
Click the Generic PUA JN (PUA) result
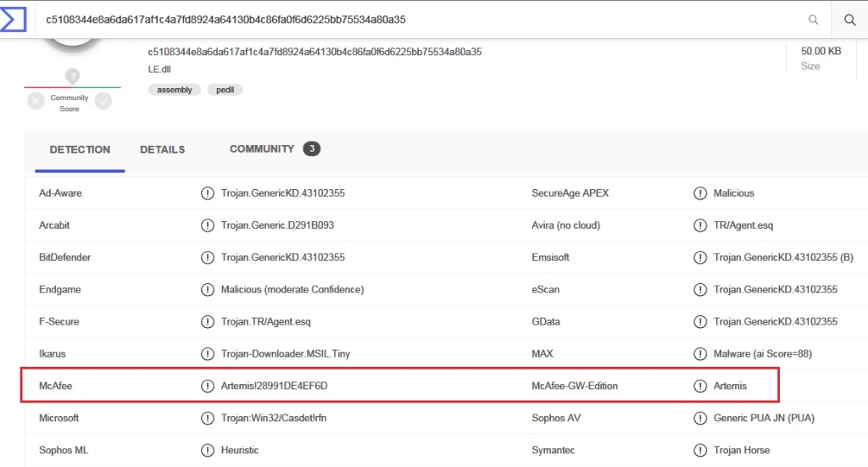pos(764,418)
